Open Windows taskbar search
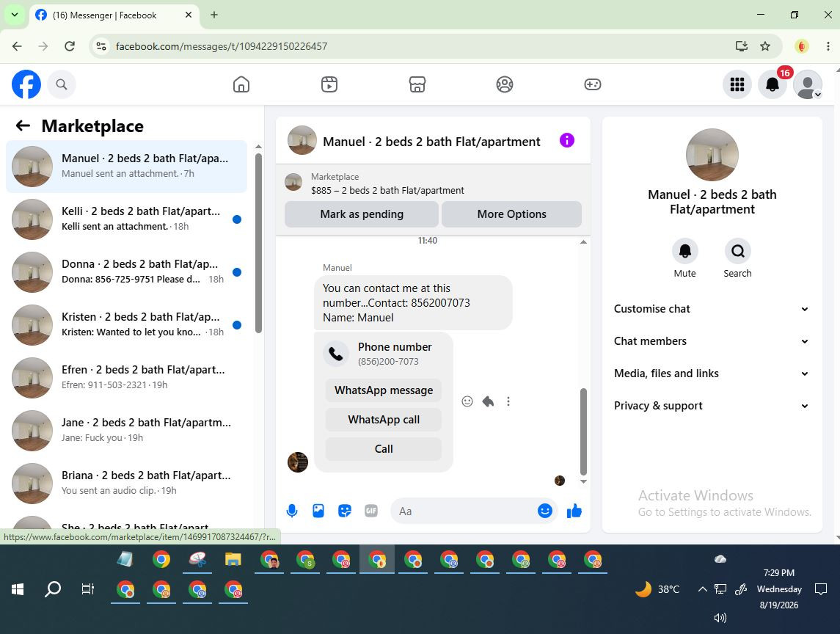Screen dimensions: 840x634 coord(53,589)
